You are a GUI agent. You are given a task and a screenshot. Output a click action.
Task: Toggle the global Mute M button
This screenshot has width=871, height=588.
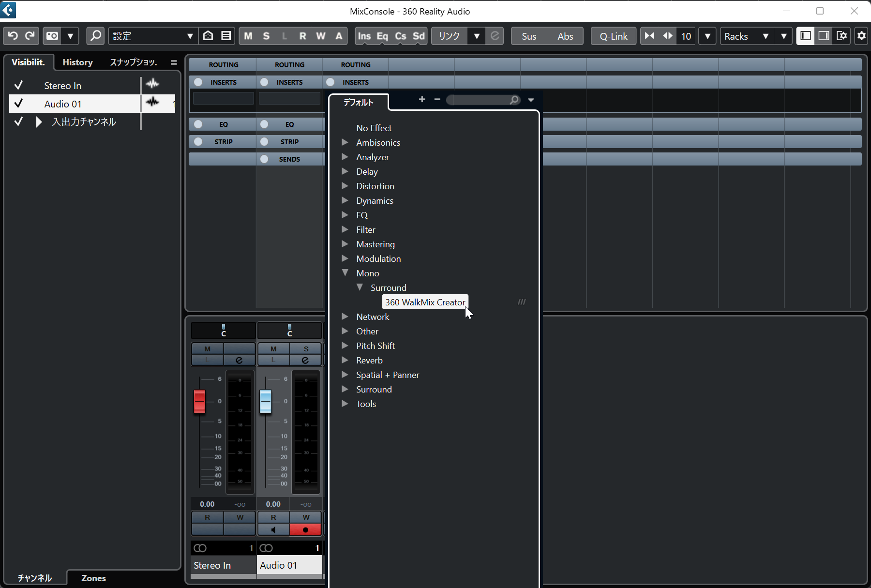point(248,36)
